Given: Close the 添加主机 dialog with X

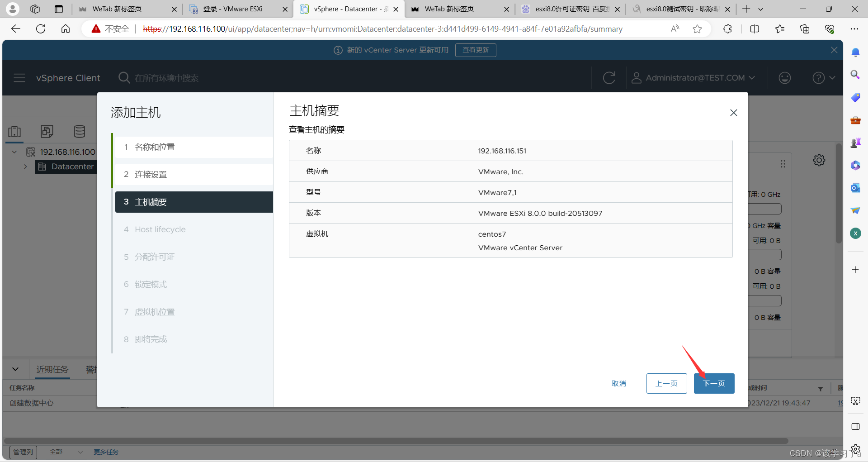Looking at the screenshot, I should (x=733, y=113).
